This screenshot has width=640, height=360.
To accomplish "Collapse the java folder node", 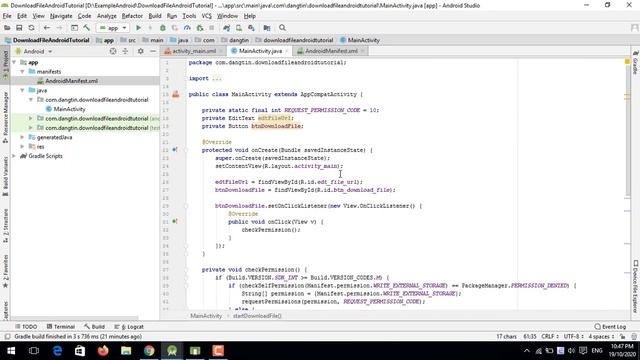I will 23,91.
